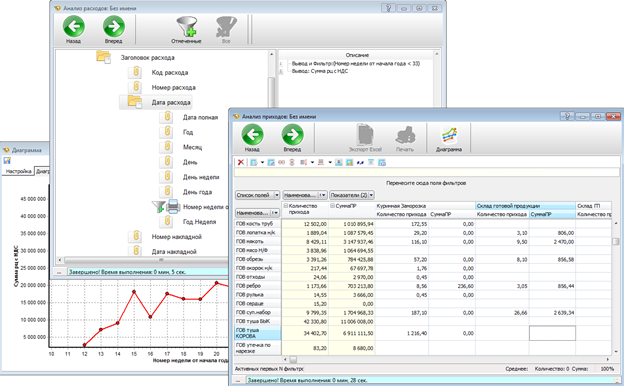The height and width of the screenshot is (386, 624).
Task: Click row label ГОВ кость труб
Action: click(258, 224)
